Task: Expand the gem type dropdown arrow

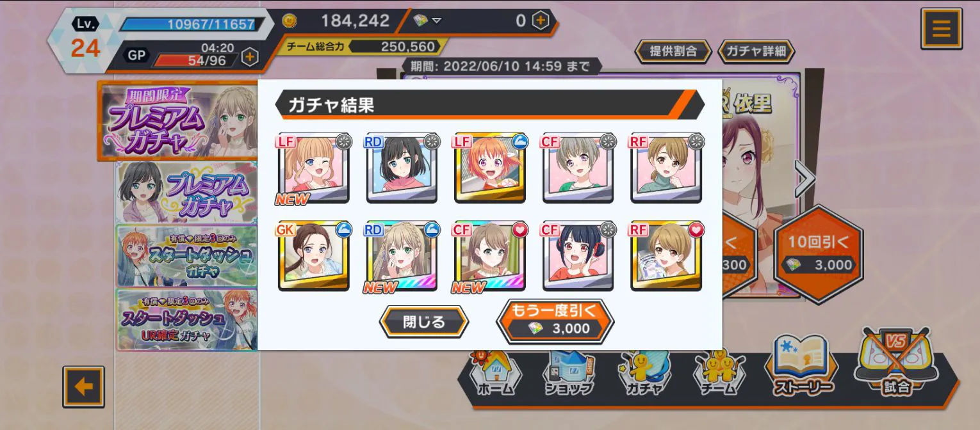Action: [436, 20]
